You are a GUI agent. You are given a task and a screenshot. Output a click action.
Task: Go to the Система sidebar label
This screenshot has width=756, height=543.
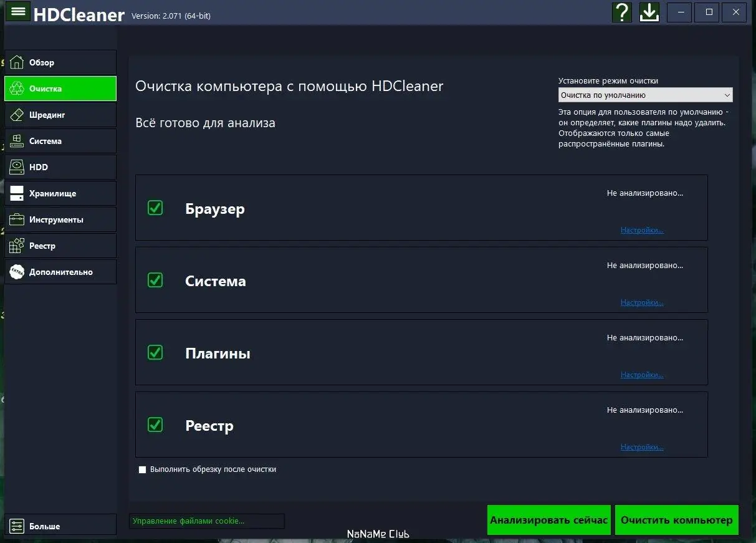[45, 141]
